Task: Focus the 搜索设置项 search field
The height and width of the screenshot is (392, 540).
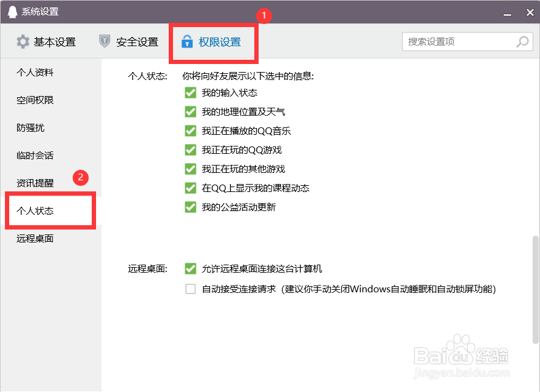Action: pos(467,42)
